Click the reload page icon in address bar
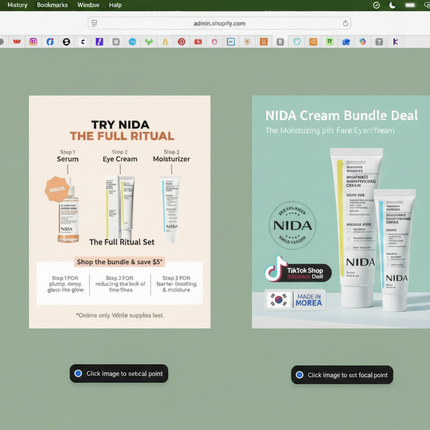Viewport: 430px width, 430px height. point(345,23)
